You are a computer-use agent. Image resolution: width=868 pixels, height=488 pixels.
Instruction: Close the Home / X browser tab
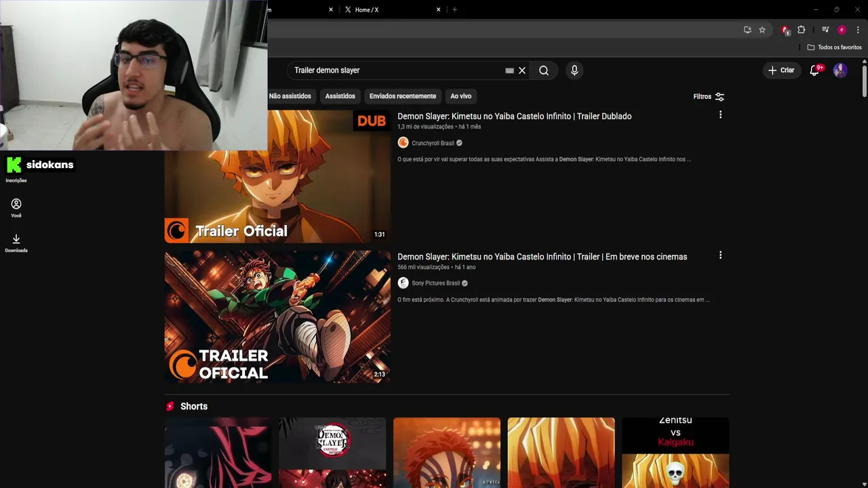[438, 9]
